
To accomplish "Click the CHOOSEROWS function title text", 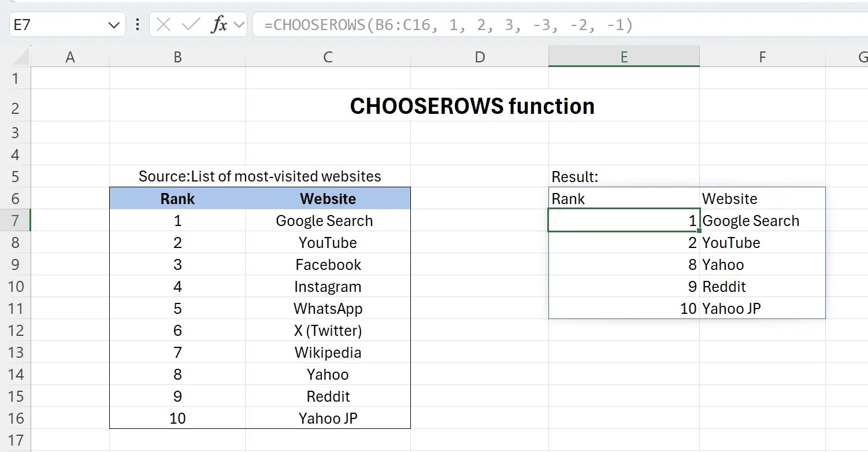I will [x=472, y=106].
